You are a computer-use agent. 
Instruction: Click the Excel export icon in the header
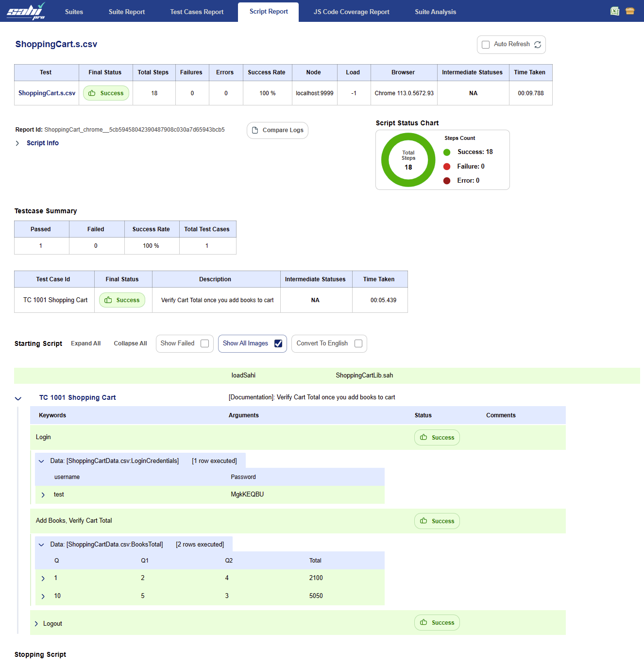coord(615,11)
